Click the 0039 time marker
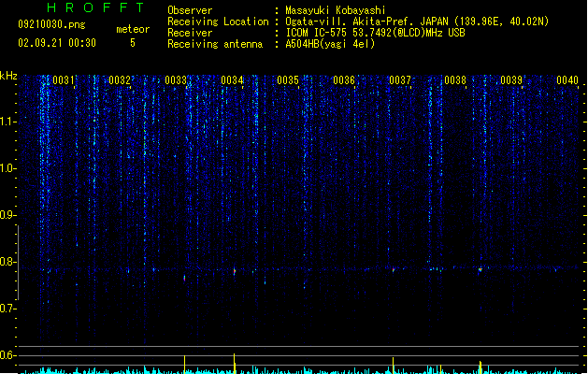The height and width of the screenshot is (374, 588). (511, 80)
